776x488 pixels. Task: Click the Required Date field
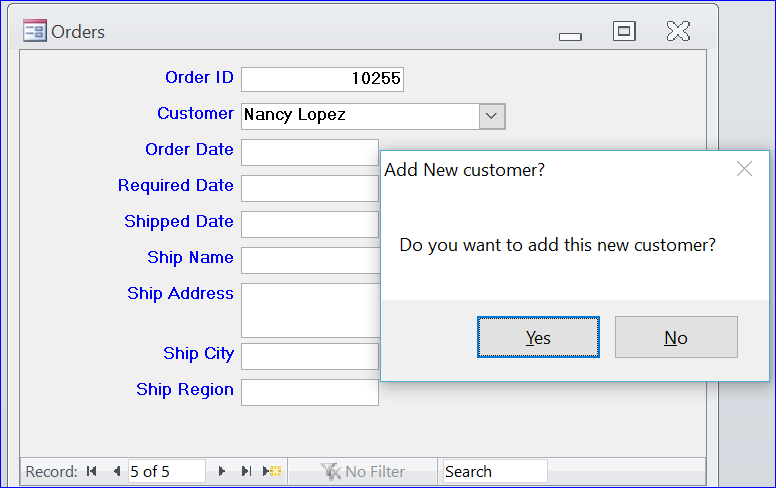coord(310,188)
